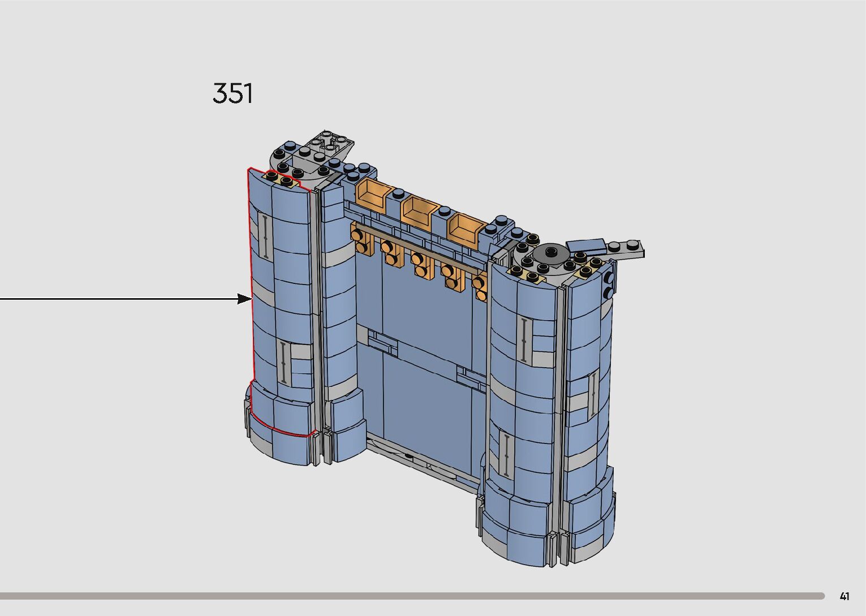Select the two black studs on right tower side

pos(608,285)
